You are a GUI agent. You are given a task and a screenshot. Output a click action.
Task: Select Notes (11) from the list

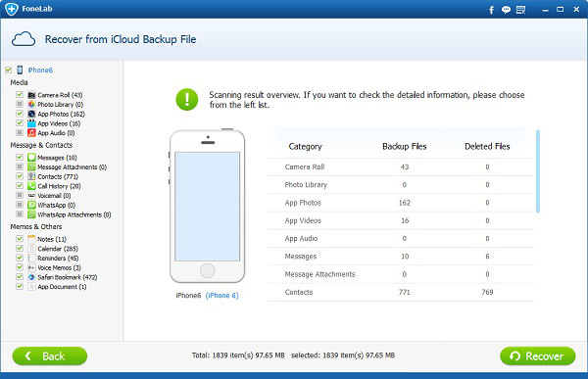52,239
